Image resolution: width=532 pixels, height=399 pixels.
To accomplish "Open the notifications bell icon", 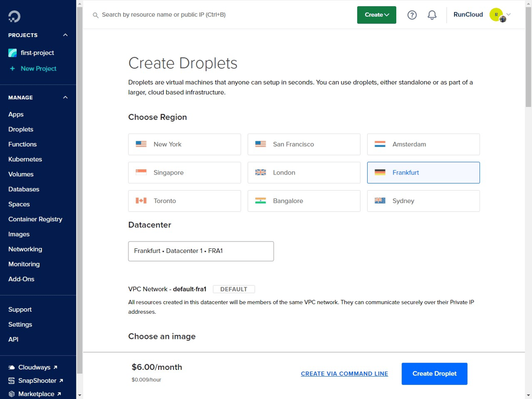I will pos(432,15).
